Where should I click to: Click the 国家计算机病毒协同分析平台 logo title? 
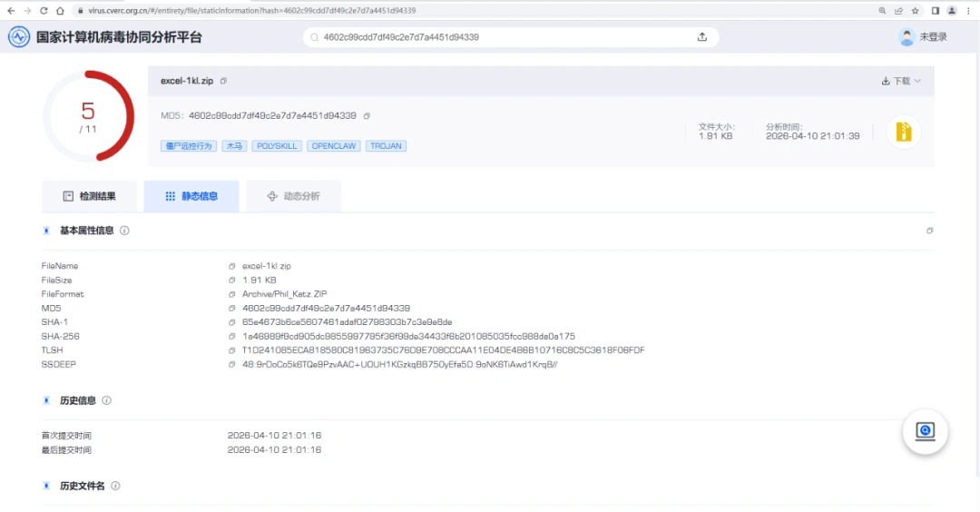(x=118, y=37)
